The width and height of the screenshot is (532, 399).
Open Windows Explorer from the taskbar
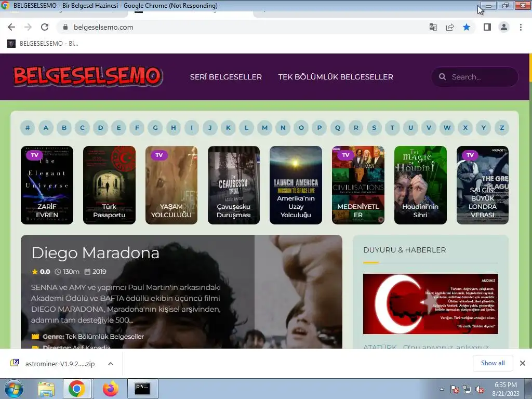(46, 389)
